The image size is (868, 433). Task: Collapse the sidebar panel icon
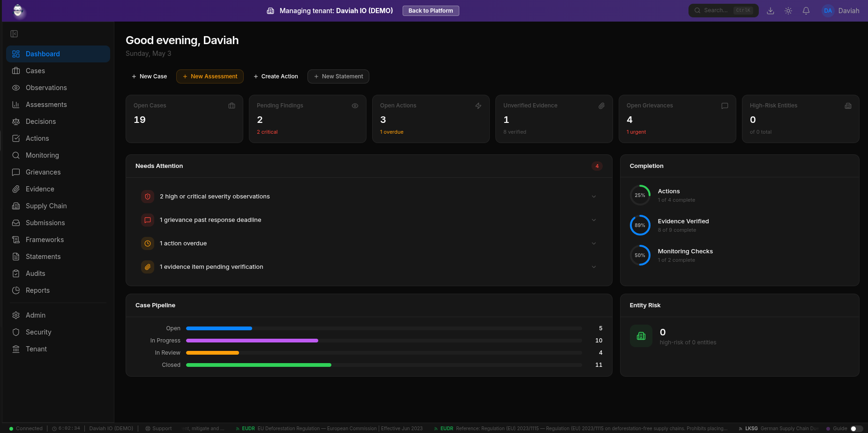pyautogui.click(x=14, y=34)
